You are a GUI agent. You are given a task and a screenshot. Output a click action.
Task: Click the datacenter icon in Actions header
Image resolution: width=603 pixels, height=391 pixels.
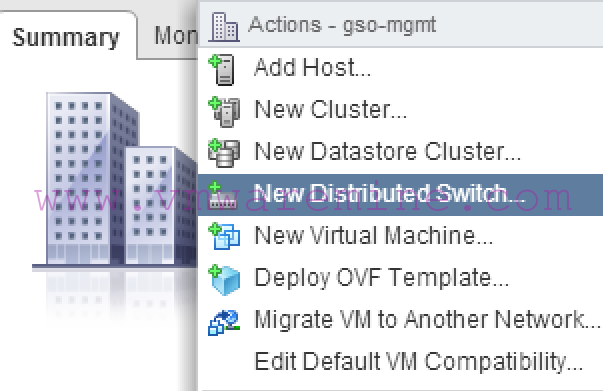pyautogui.click(x=223, y=27)
